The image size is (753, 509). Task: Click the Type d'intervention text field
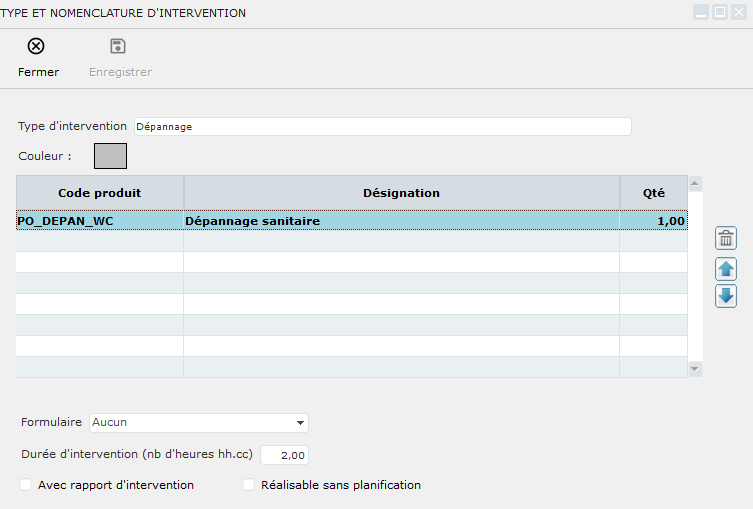pos(382,127)
